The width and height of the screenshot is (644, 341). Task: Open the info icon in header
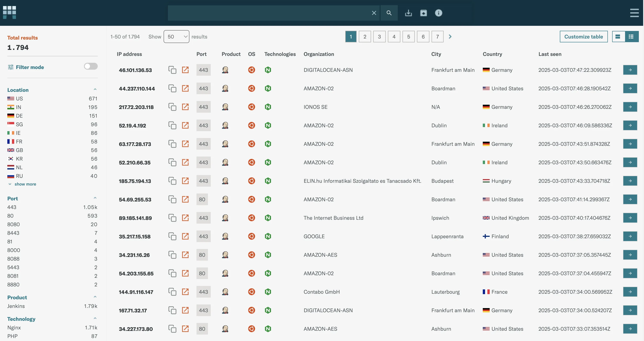438,13
